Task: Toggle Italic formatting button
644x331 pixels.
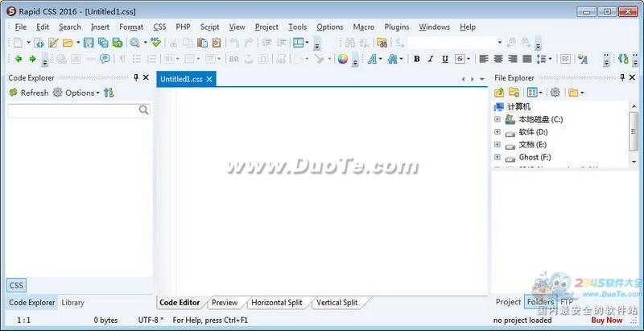Action: pyautogui.click(x=431, y=59)
